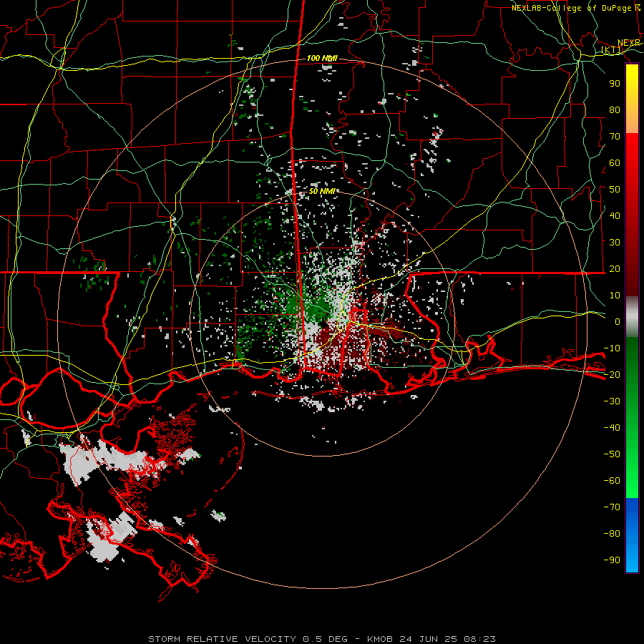
Task: Click the -10 scale label
Action: coord(612,348)
